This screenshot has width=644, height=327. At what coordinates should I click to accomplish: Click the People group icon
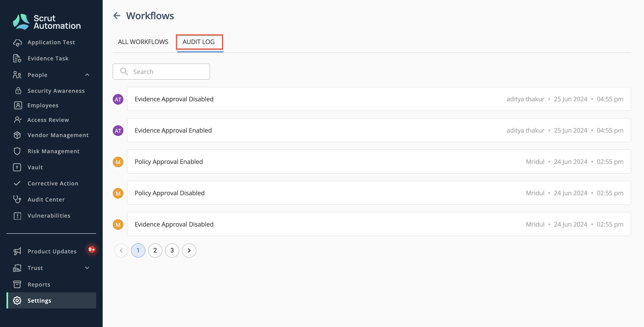17,75
